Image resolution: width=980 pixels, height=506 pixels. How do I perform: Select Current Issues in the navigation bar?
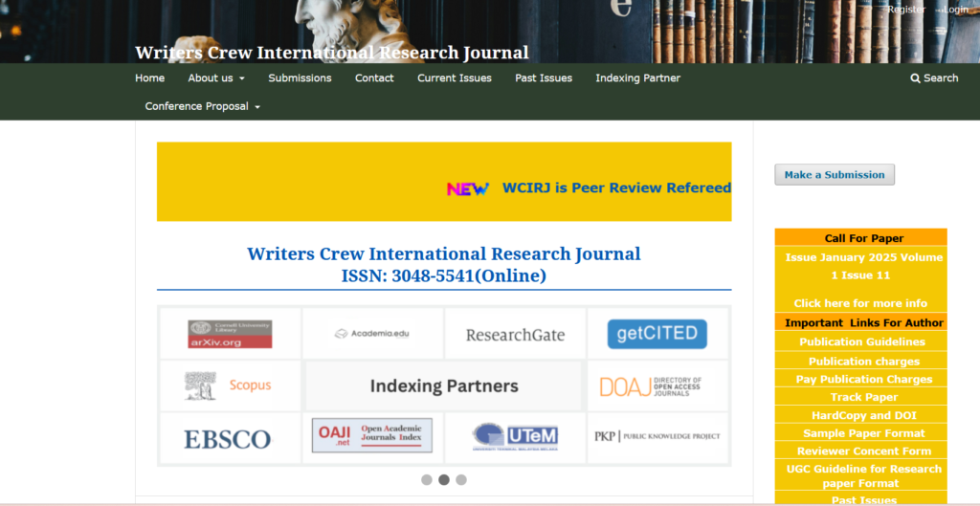pos(455,78)
